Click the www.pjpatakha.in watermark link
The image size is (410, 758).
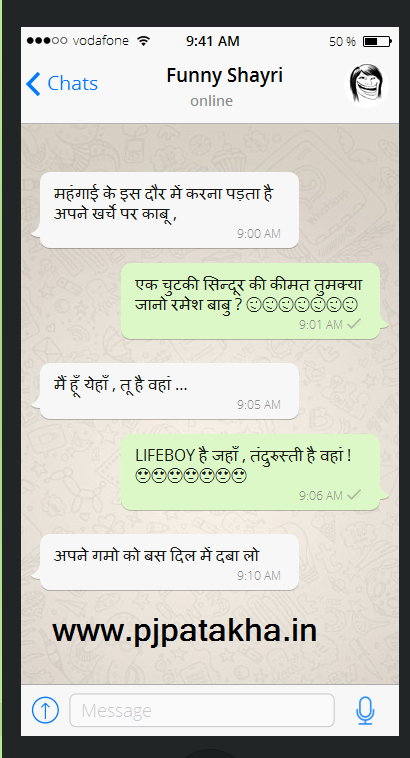tap(185, 630)
